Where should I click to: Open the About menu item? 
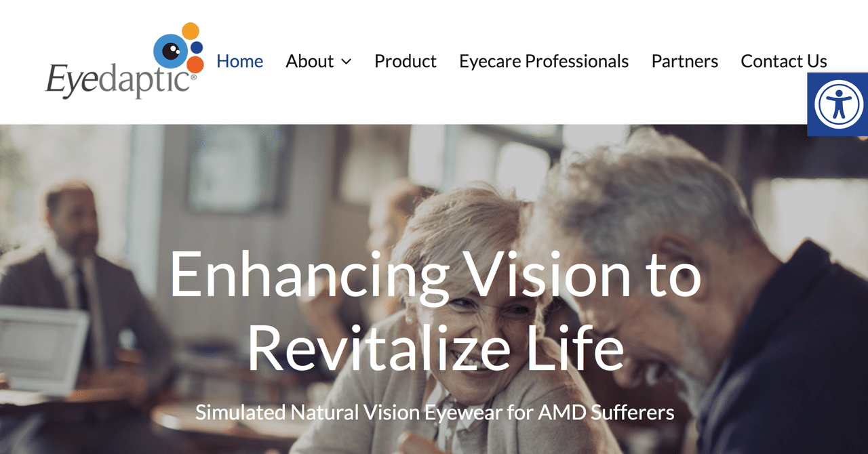coord(309,61)
